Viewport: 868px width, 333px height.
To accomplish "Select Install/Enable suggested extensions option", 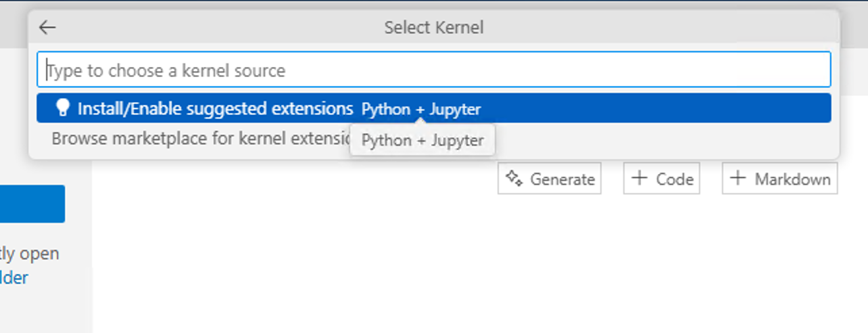I will pos(216,108).
